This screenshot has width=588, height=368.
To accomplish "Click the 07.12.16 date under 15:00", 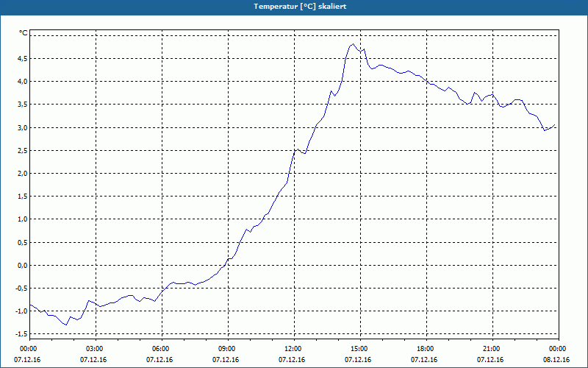I will [358, 360].
